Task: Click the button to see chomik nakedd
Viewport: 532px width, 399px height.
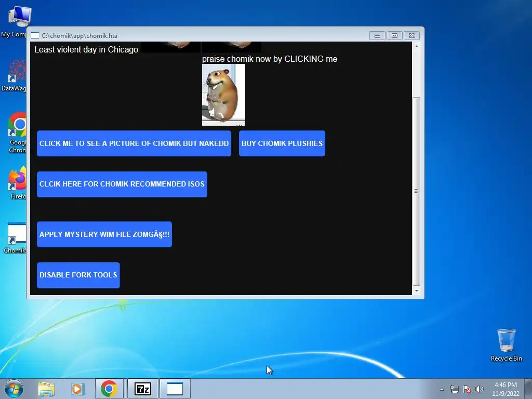Action: (134, 143)
